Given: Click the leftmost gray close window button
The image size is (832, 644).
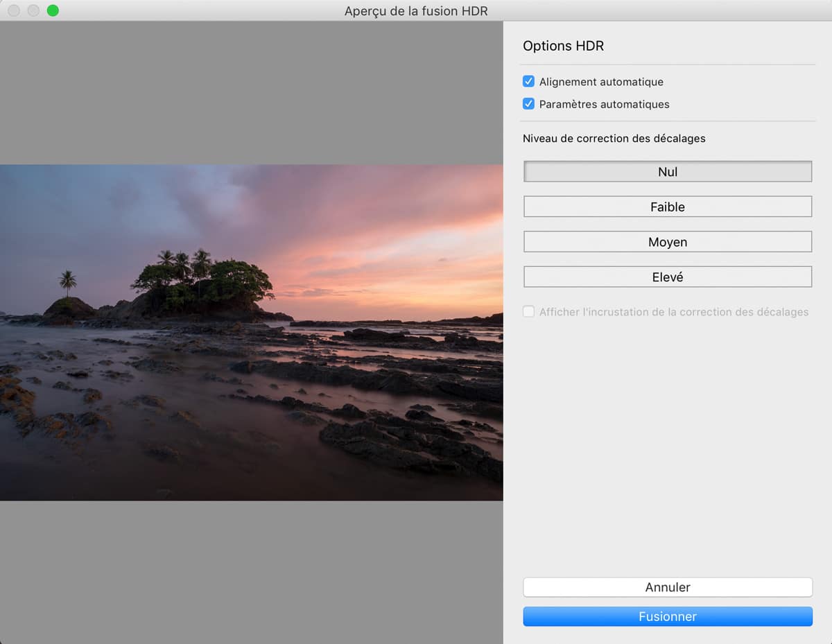Looking at the screenshot, I should [x=14, y=10].
